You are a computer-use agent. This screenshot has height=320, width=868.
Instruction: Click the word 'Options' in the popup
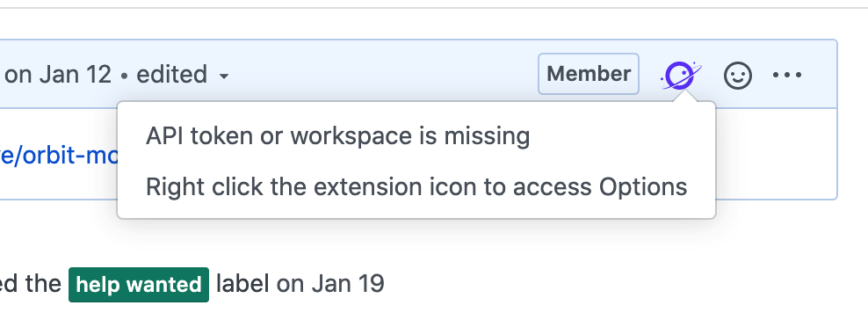point(643,187)
